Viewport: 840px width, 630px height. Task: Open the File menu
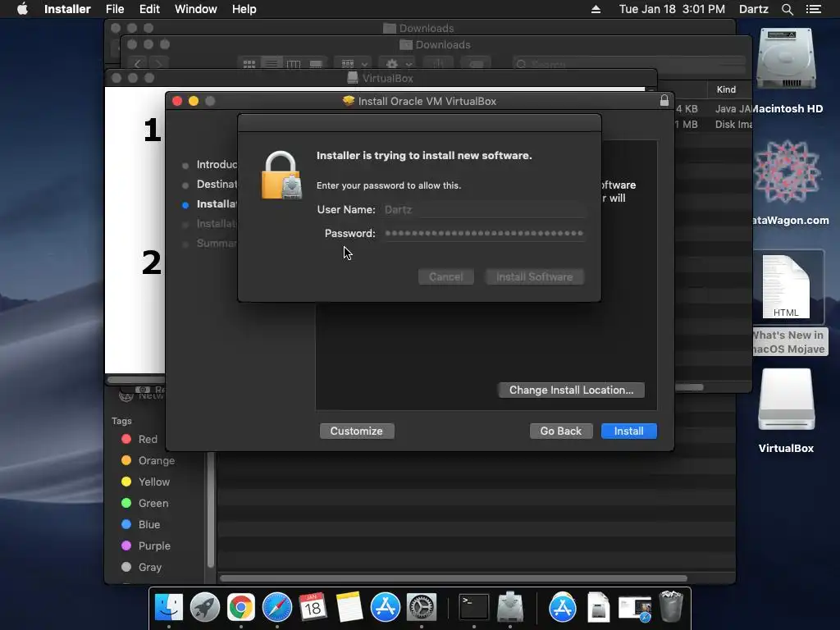(115, 9)
